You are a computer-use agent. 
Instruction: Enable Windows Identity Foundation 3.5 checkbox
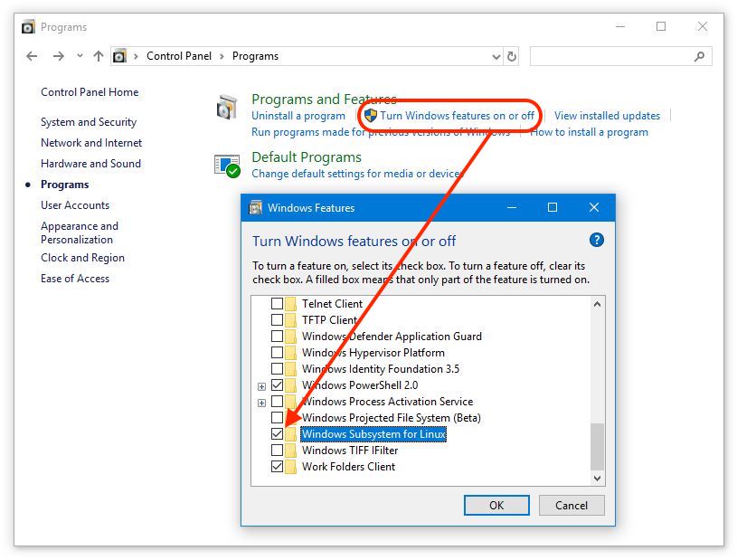click(x=278, y=369)
